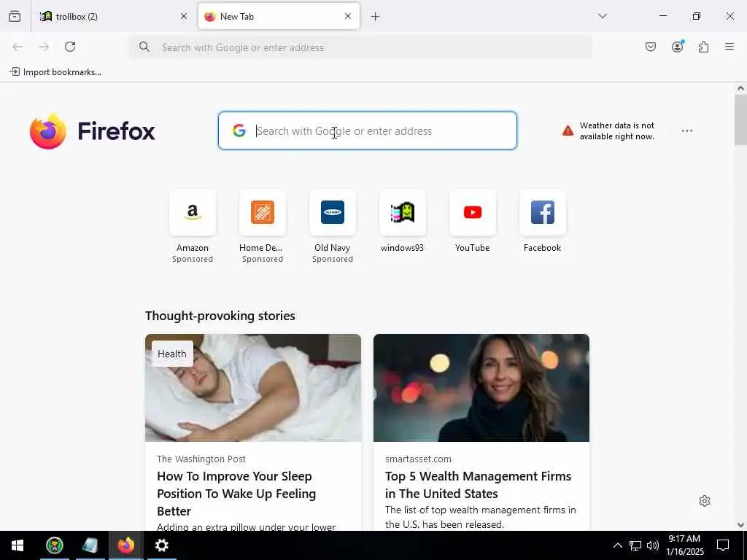Click the page scrollbar up arrow

click(740, 88)
